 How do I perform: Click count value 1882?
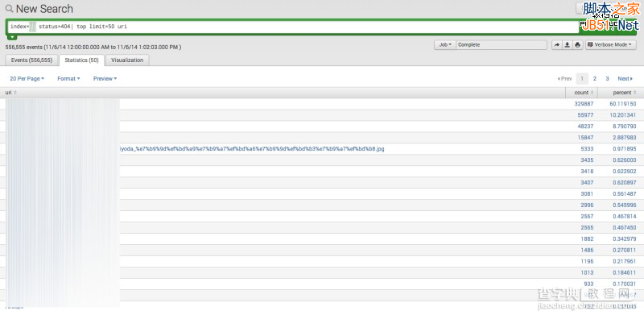(x=588, y=238)
